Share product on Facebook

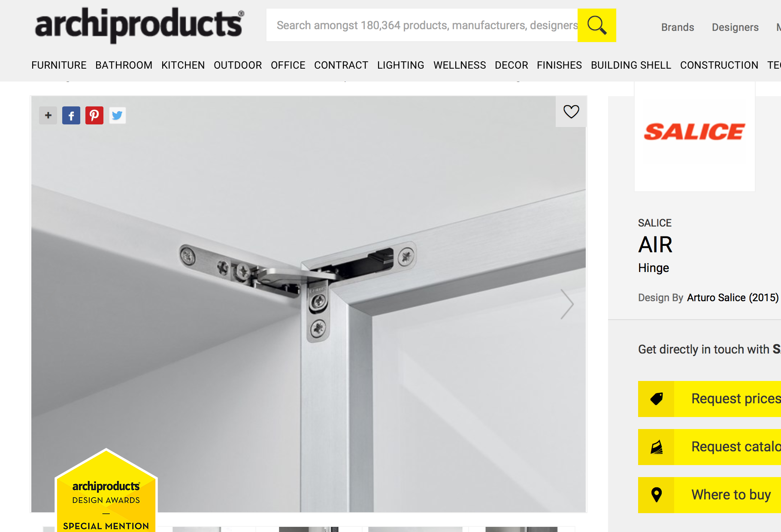71,115
